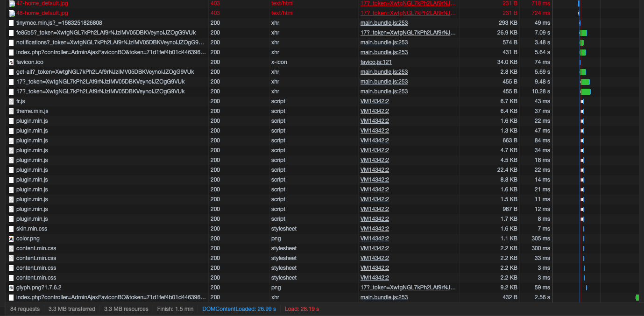Open the main.bundle.js:253 initiator for tinymce.min.js
The image size is (644, 316).
(384, 23)
